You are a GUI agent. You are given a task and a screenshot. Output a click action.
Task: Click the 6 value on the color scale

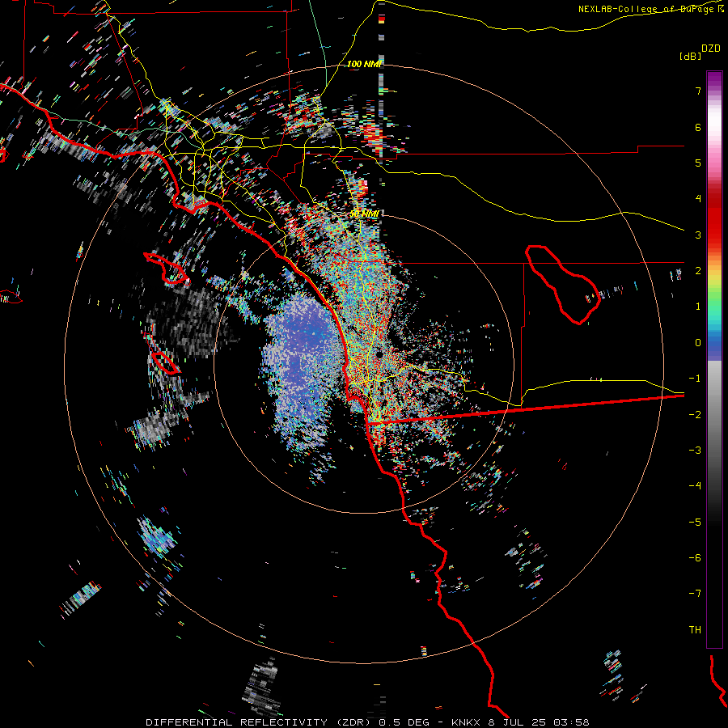tap(698, 127)
